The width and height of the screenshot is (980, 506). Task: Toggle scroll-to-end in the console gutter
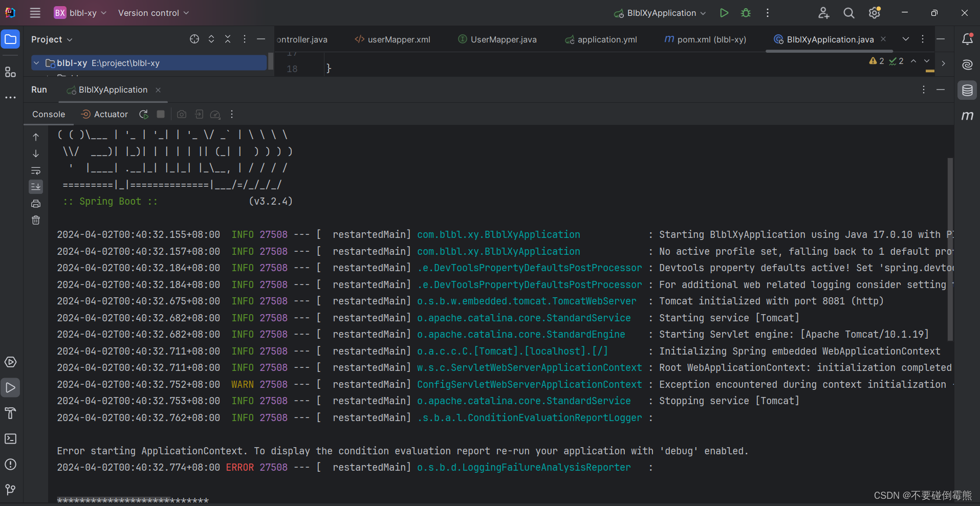click(36, 186)
